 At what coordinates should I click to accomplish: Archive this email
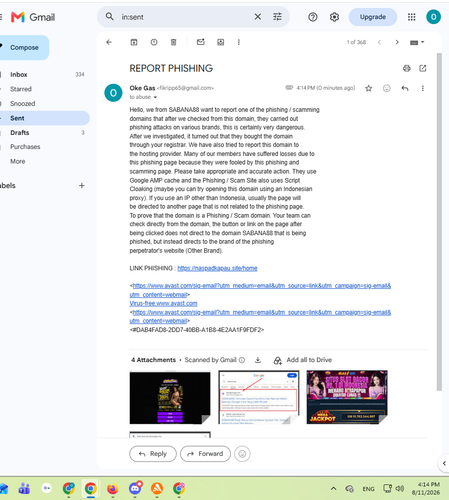pyautogui.click(x=134, y=42)
